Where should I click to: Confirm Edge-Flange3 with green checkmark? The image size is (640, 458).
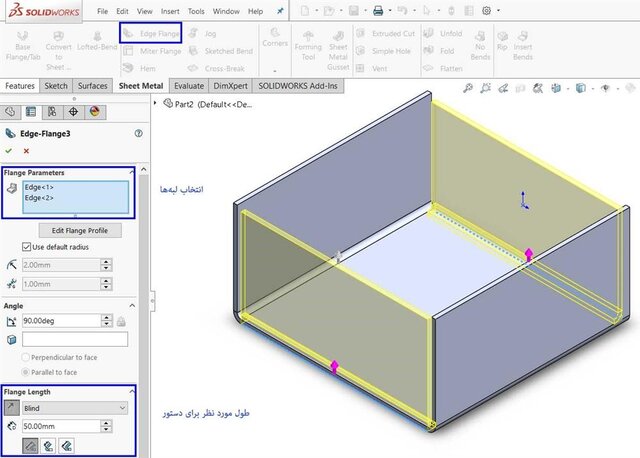8,151
